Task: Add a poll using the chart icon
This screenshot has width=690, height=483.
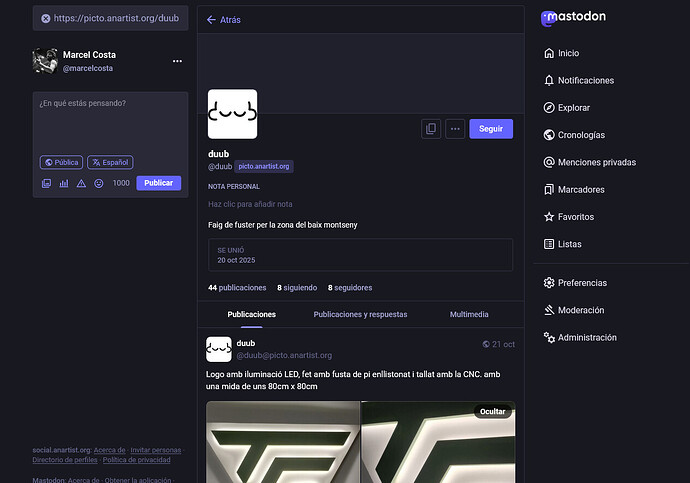Action: tap(64, 183)
